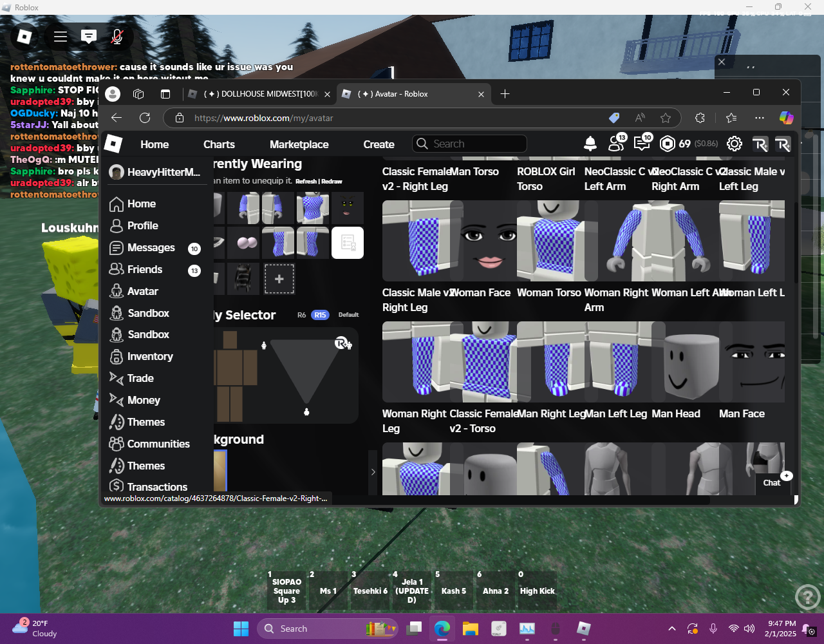824x644 pixels.
Task: Open the Marketplace tab in navbar
Action: [299, 144]
